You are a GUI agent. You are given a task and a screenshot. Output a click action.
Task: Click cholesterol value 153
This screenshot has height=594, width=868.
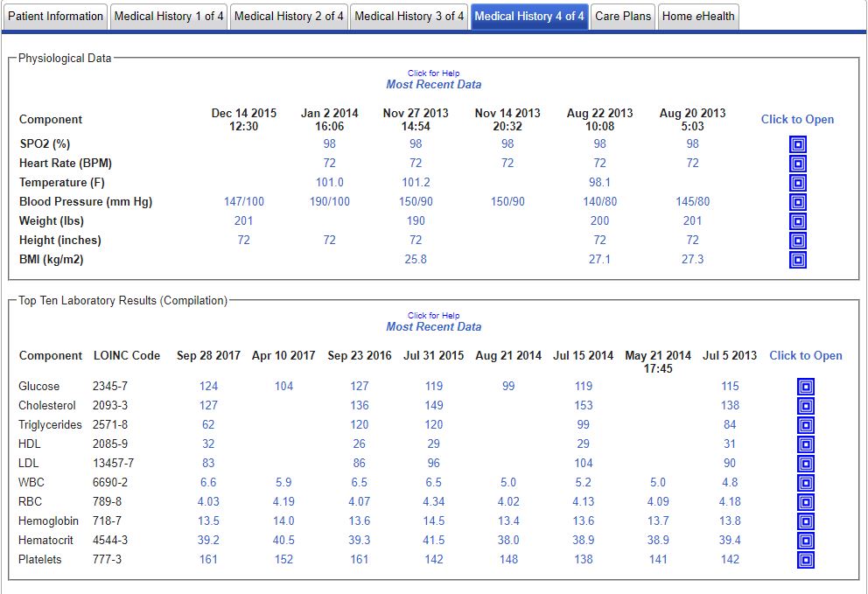tap(583, 405)
